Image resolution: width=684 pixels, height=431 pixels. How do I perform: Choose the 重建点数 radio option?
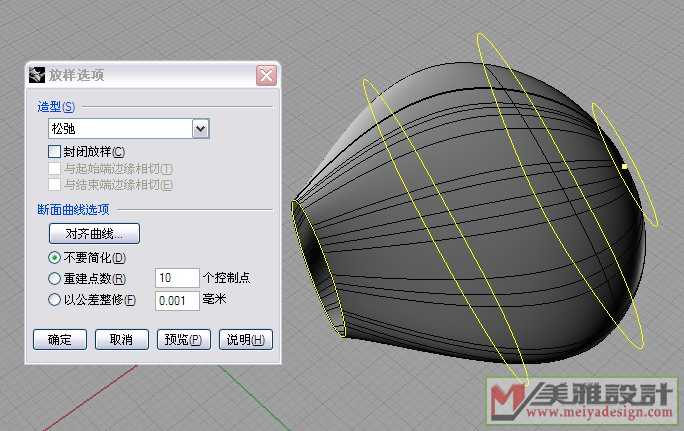55,278
